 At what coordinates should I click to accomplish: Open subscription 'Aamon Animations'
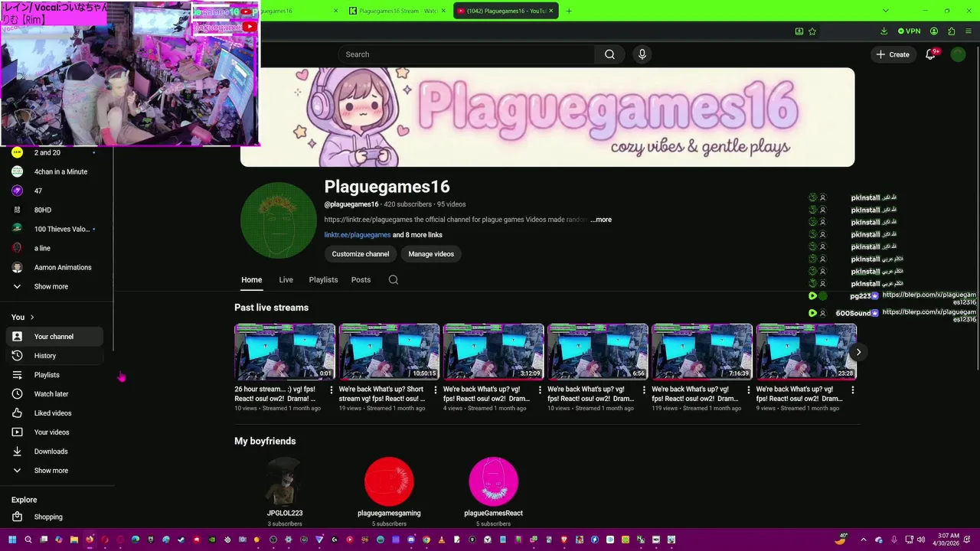tap(54, 268)
